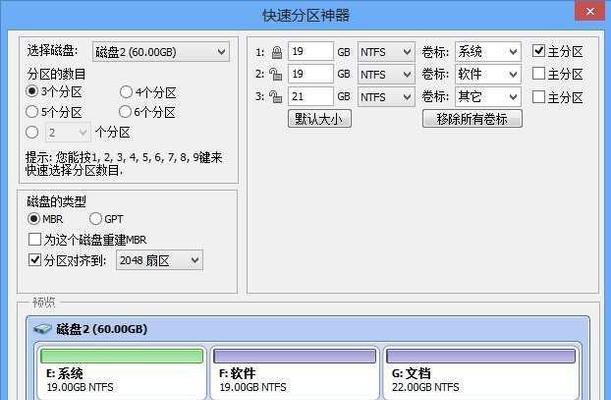Toggle the unlock icon of partition 3
Image resolution: width=611 pixels, height=400 pixels.
click(276, 97)
